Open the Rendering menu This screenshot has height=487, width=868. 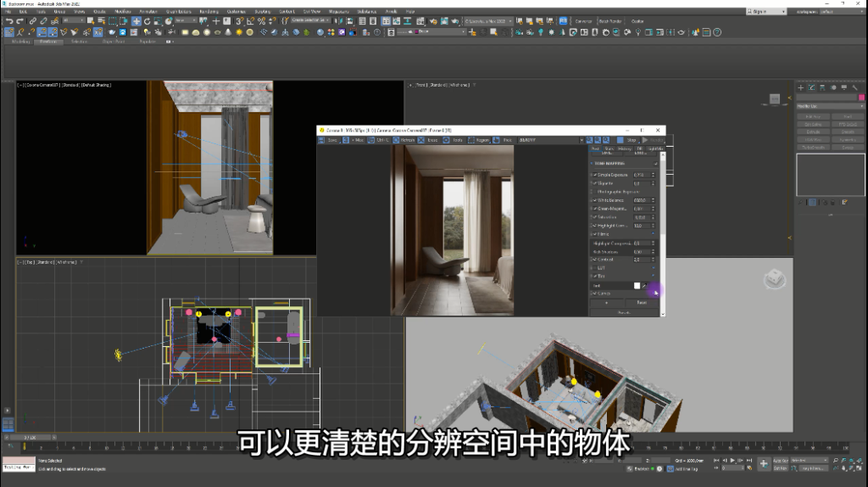209,11
